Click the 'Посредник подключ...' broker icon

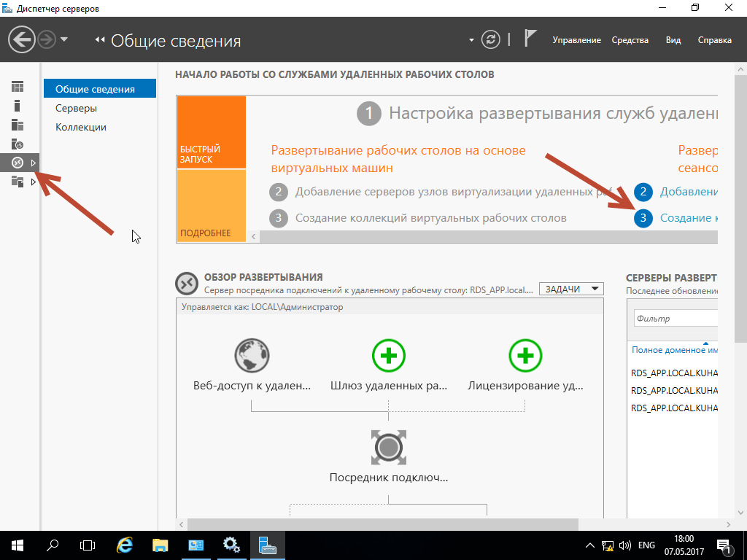coord(388,447)
